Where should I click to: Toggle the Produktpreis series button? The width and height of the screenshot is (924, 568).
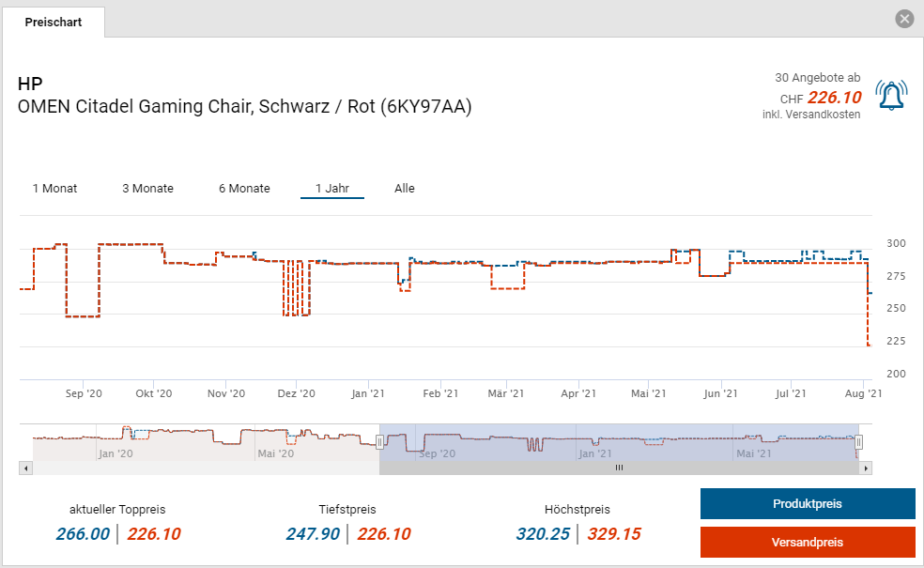coord(808,504)
